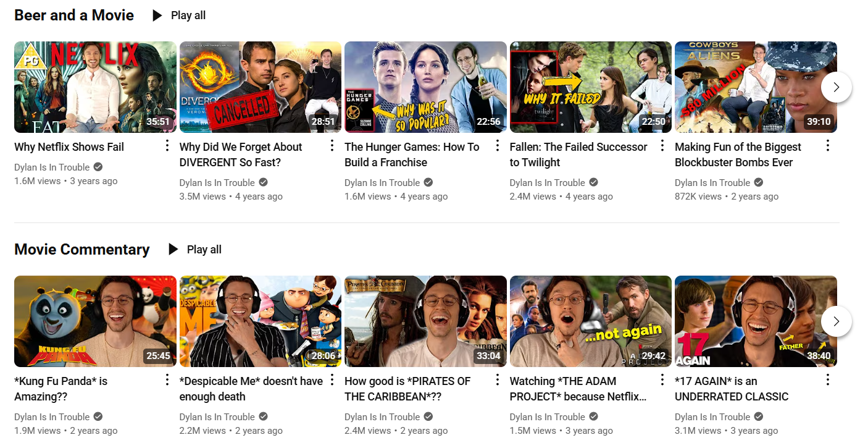Open three-dot menu for Pirates of the Caribbean video
This screenshot has width=868, height=440.
tap(497, 380)
